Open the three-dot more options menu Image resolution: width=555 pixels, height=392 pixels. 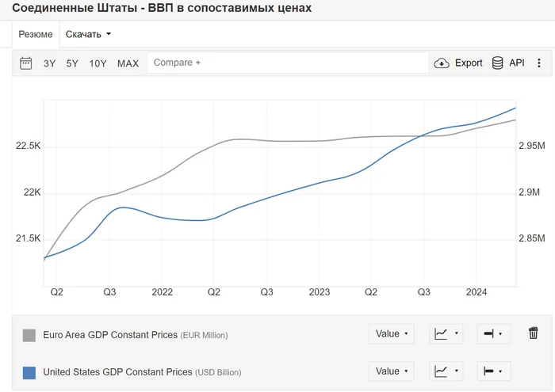(538, 63)
